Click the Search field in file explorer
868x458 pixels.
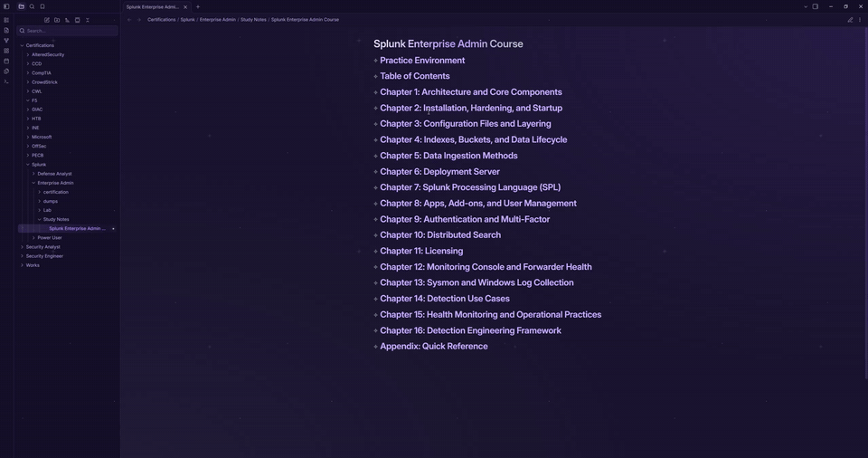tap(68, 31)
